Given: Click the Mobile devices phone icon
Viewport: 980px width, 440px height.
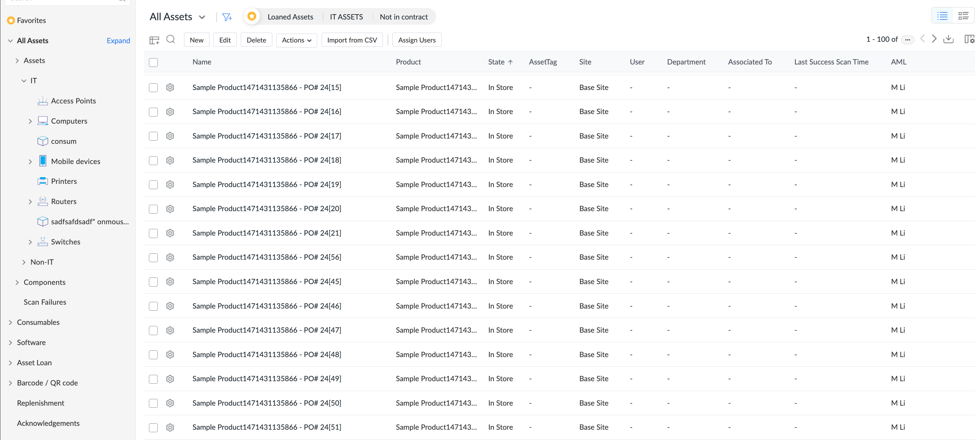Looking at the screenshot, I should [x=43, y=161].
